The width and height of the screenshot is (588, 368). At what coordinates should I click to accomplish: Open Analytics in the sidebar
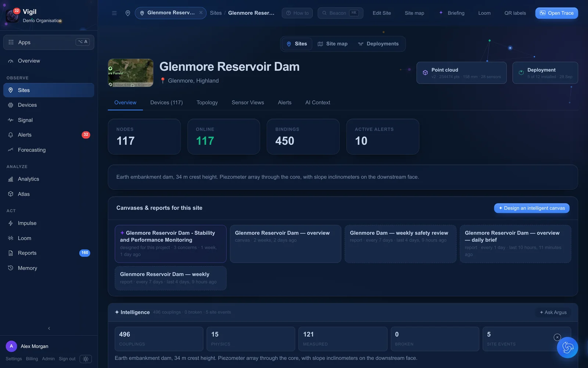tap(49, 179)
